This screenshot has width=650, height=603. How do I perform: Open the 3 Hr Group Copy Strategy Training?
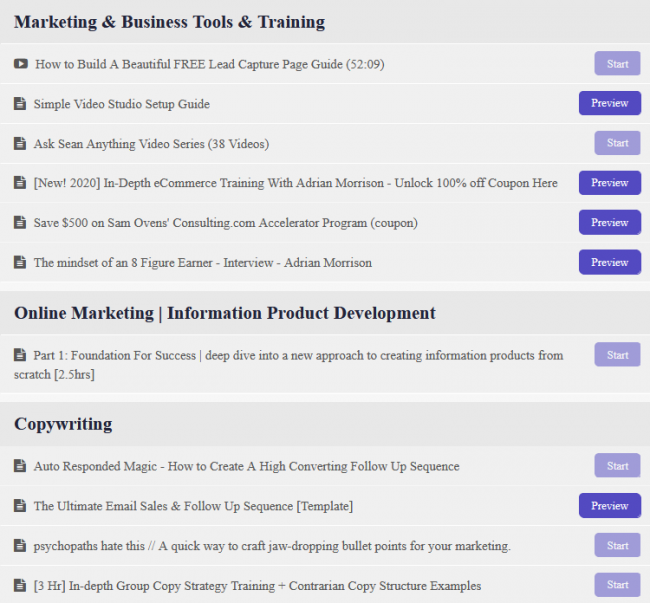point(257,586)
